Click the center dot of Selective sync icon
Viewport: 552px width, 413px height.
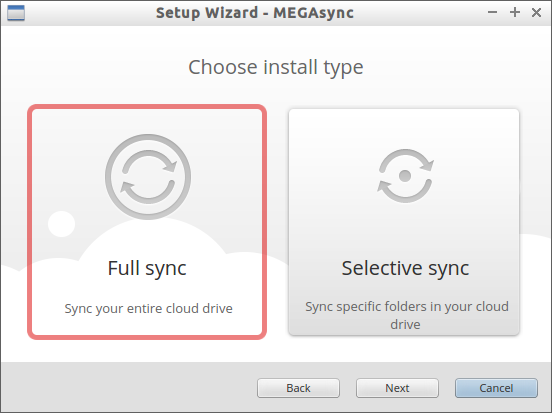coord(405,176)
